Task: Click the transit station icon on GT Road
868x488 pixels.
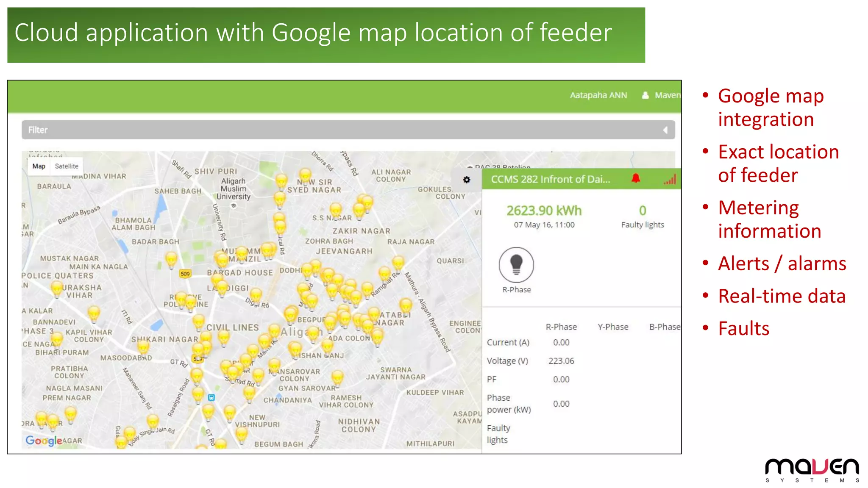Action: [x=211, y=397]
